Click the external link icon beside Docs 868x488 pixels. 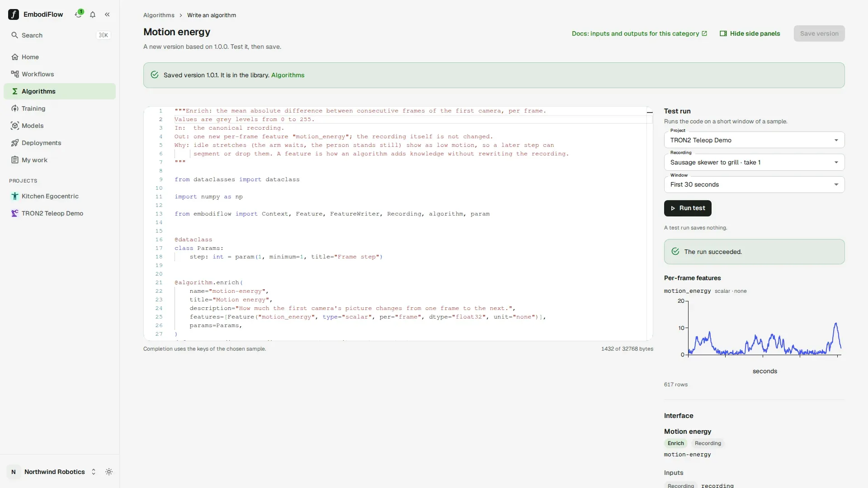pos(704,33)
